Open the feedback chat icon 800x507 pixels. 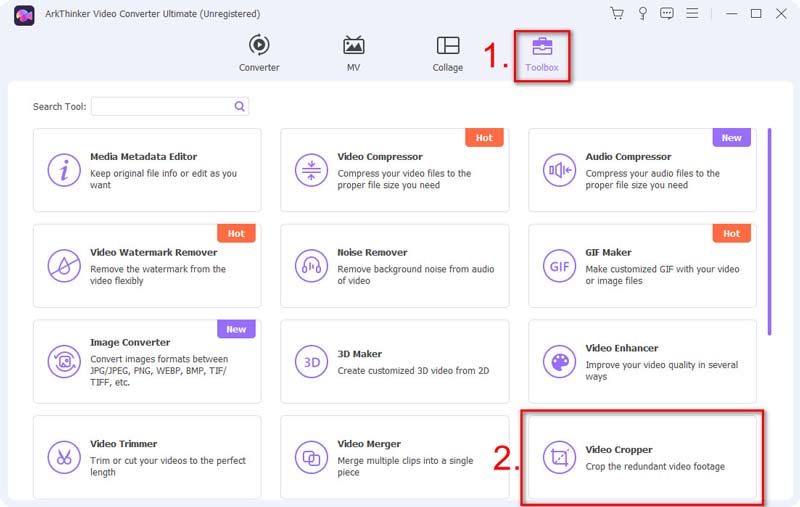(667, 14)
